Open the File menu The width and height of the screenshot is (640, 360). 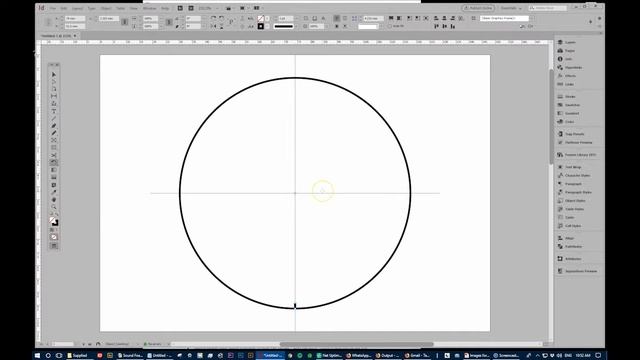pos(53,8)
